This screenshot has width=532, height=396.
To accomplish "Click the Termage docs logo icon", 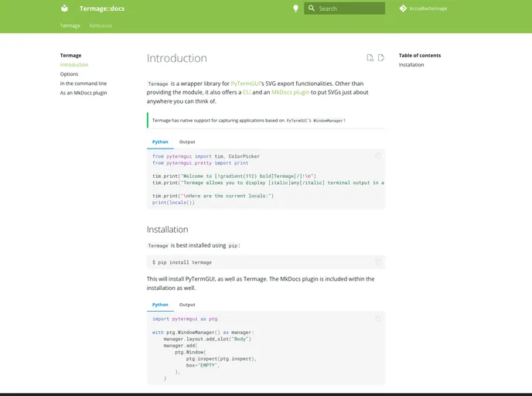I will click(x=64, y=9).
